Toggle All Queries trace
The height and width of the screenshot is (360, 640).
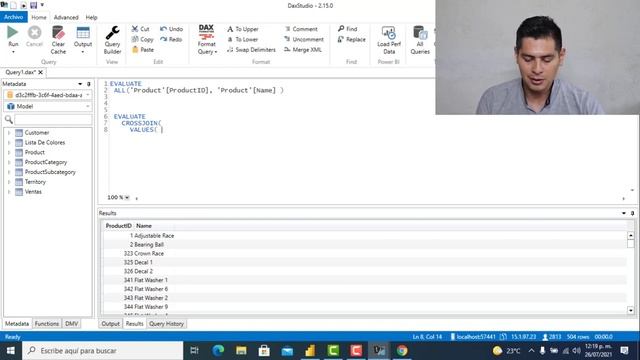coord(420,40)
